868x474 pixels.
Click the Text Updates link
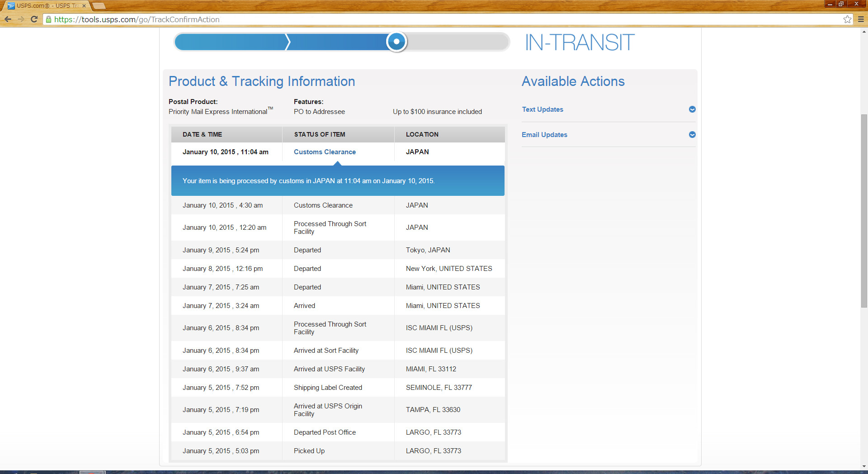tap(542, 109)
